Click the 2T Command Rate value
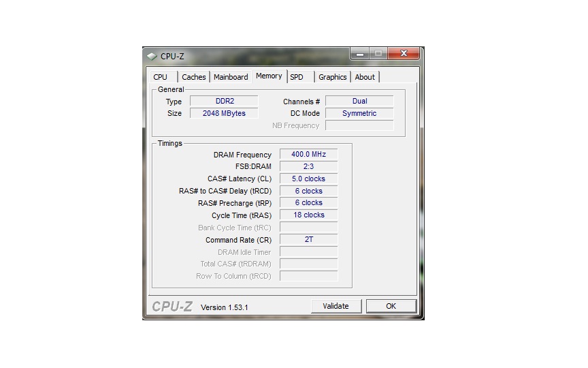 tap(308, 239)
